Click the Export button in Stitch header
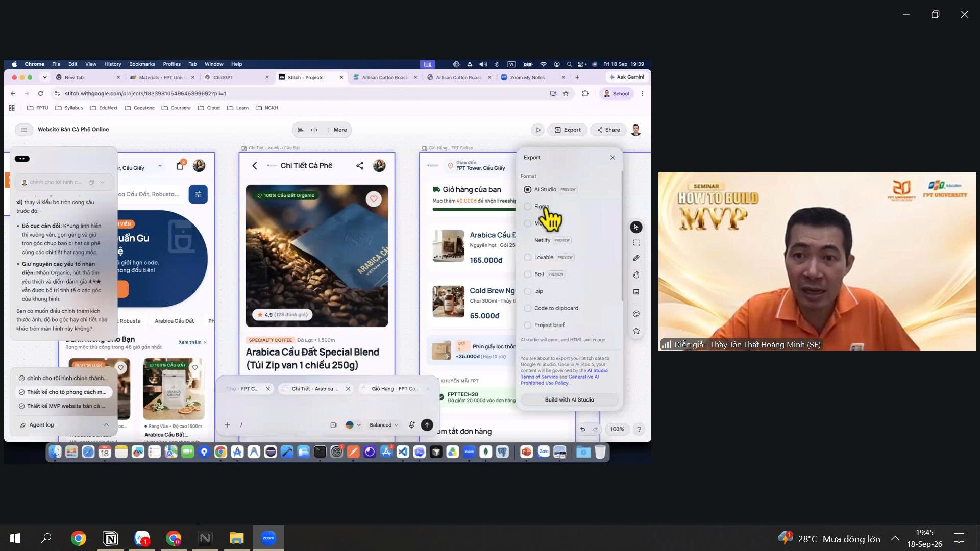980x551 pixels. pos(568,130)
